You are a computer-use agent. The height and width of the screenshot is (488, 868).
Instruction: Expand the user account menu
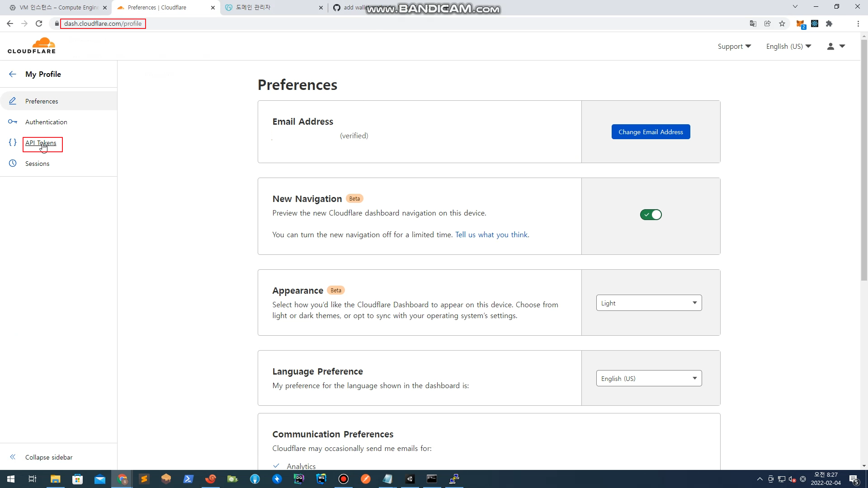click(x=835, y=46)
